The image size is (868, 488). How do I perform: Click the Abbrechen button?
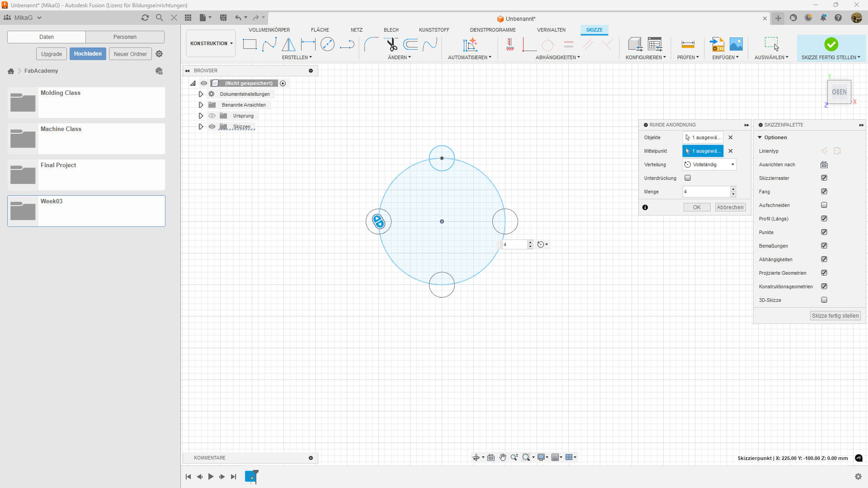pos(730,207)
